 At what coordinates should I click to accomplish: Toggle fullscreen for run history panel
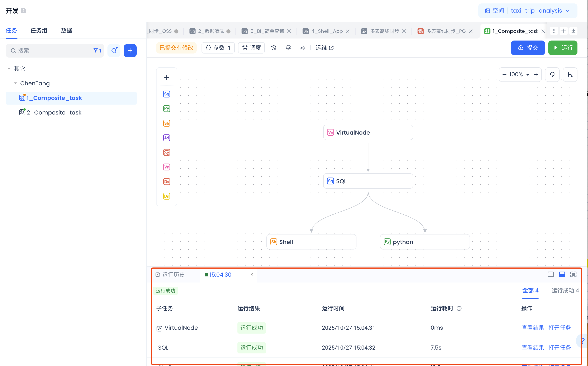[x=573, y=274]
